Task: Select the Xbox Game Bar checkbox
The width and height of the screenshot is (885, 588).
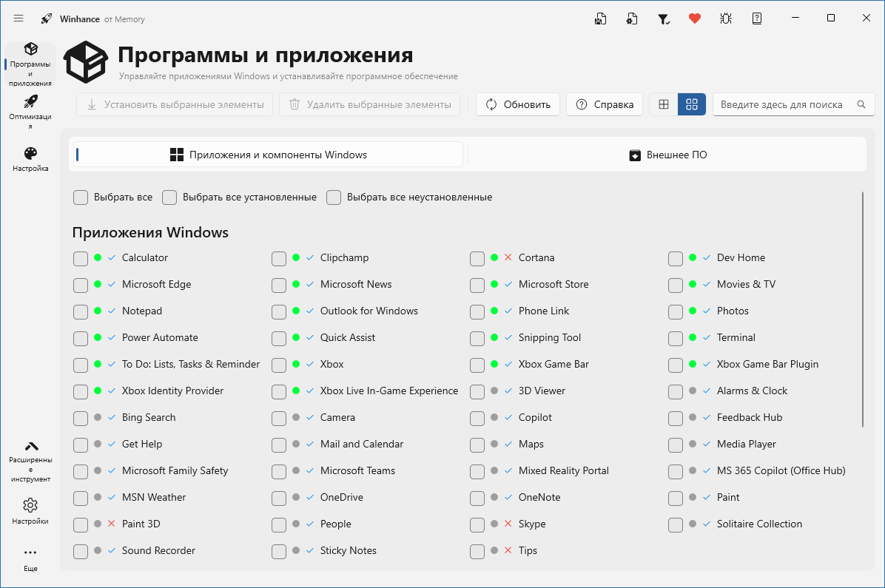Action: [477, 365]
